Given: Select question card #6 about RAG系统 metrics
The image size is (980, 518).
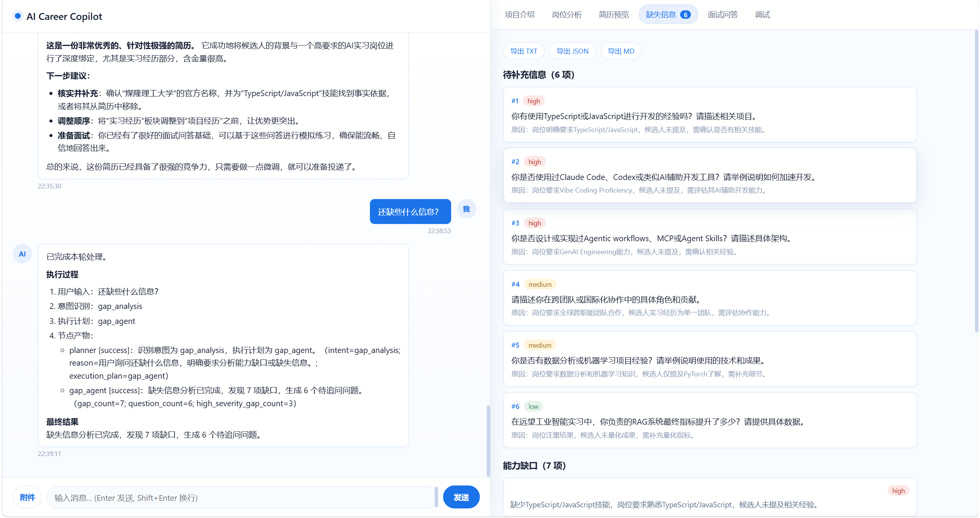Looking at the screenshot, I should 710,420.
